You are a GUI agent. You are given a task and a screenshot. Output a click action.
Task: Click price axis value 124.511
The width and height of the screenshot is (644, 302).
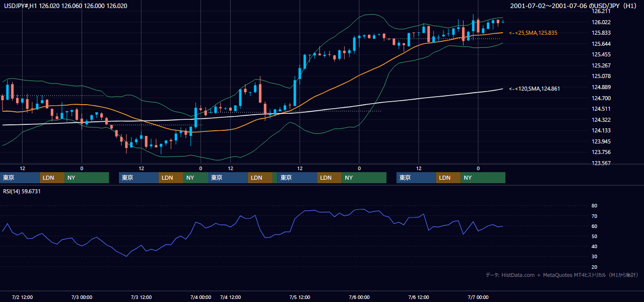click(x=601, y=109)
